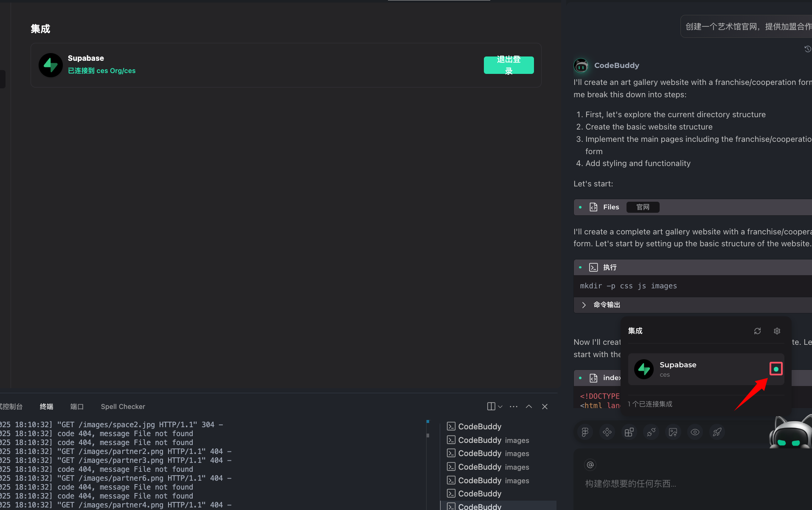Viewport: 812px width, 510px height.
Task: Click the 退出登录 button for Supabase
Action: pyautogui.click(x=509, y=65)
